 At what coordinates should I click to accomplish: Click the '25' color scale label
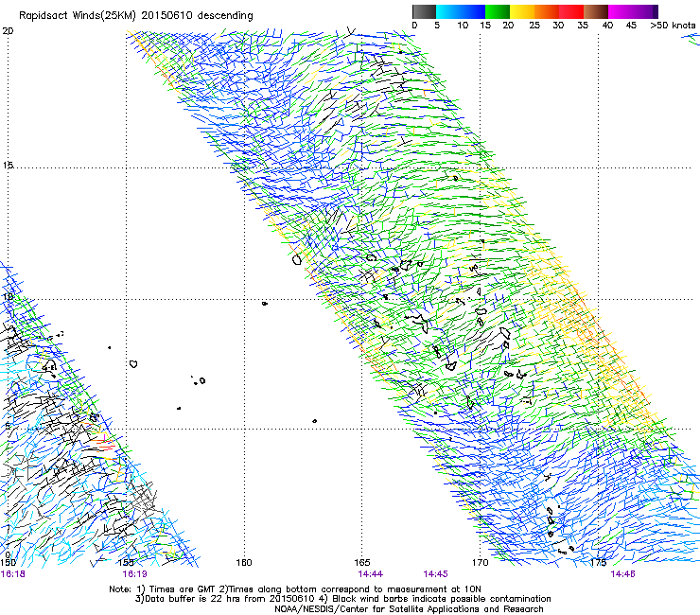(534, 26)
